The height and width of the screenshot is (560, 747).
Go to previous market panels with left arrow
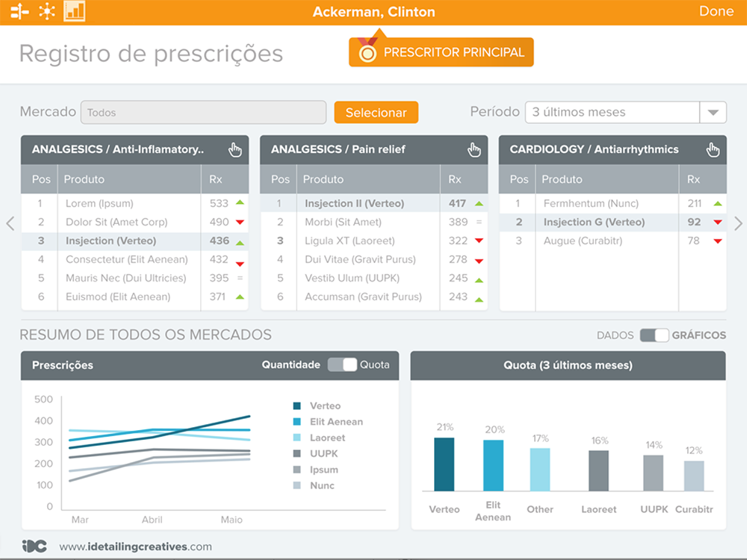pyautogui.click(x=10, y=223)
